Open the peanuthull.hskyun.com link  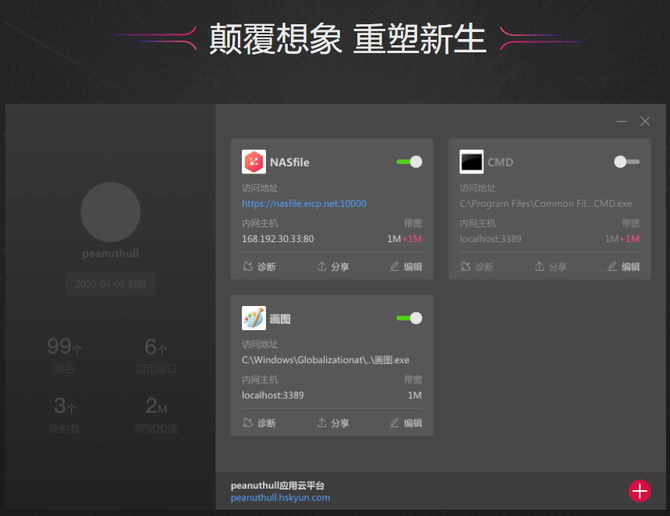tap(280, 498)
